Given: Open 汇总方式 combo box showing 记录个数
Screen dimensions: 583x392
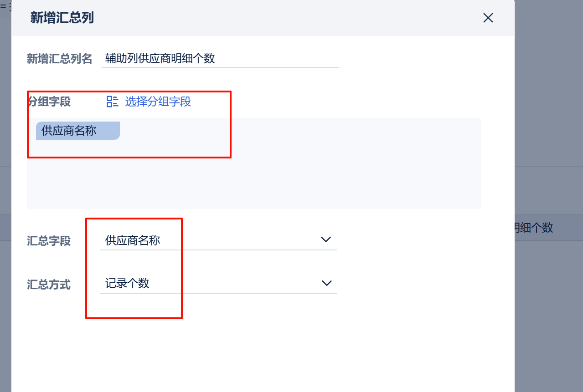Looking at the screenshot, I should [x=218, y=284].
